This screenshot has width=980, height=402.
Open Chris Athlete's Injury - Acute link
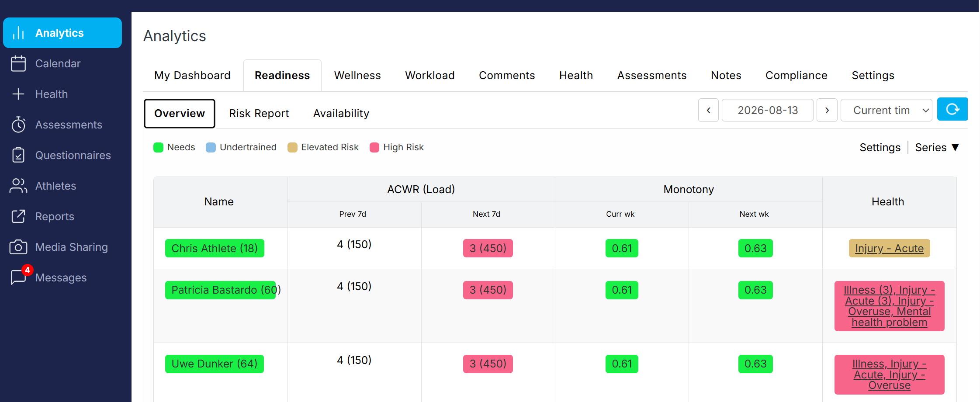[x=889, y=248]
